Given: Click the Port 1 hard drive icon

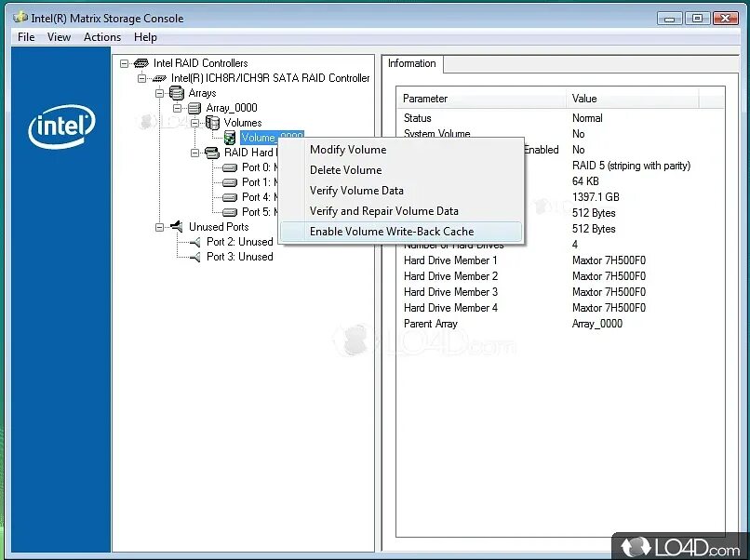Looking at the screenshot, I should [x=230, y=182].
